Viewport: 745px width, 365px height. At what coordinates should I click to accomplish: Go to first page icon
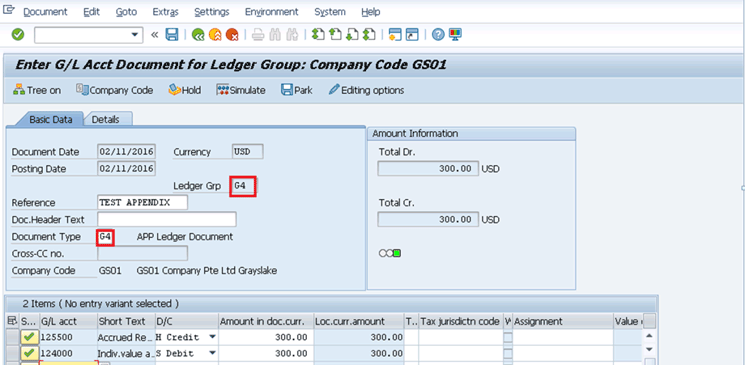[318, 35]
